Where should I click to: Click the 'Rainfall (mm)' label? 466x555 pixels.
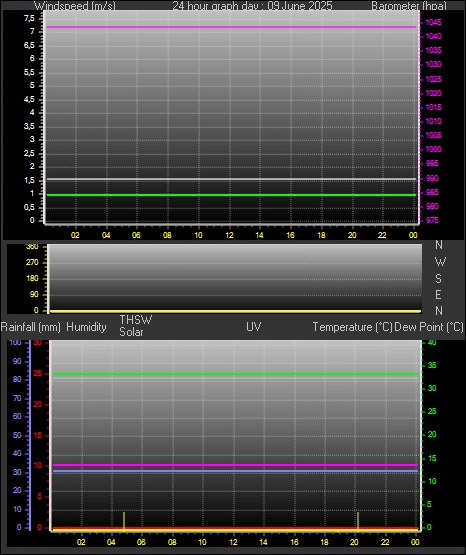tap(31, 327)
